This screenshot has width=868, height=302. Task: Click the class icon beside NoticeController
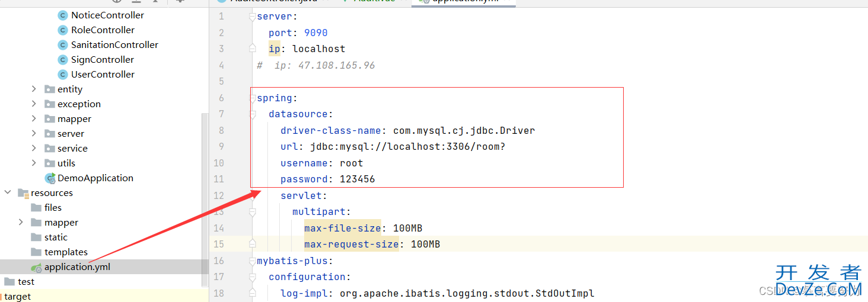[63, 15]
